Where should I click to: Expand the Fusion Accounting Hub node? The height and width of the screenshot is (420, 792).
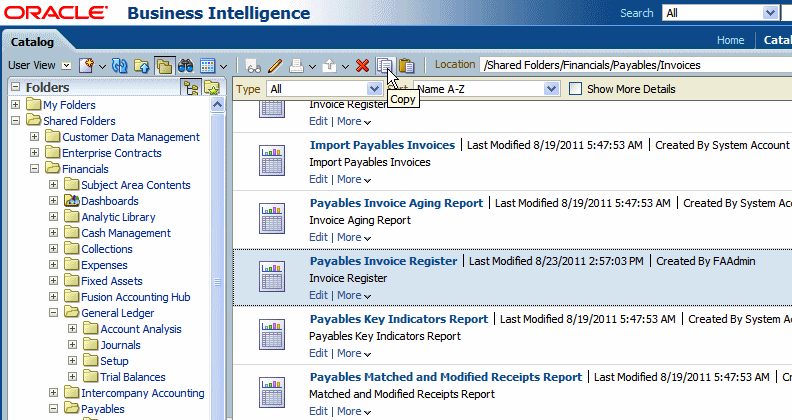[54, 296]
